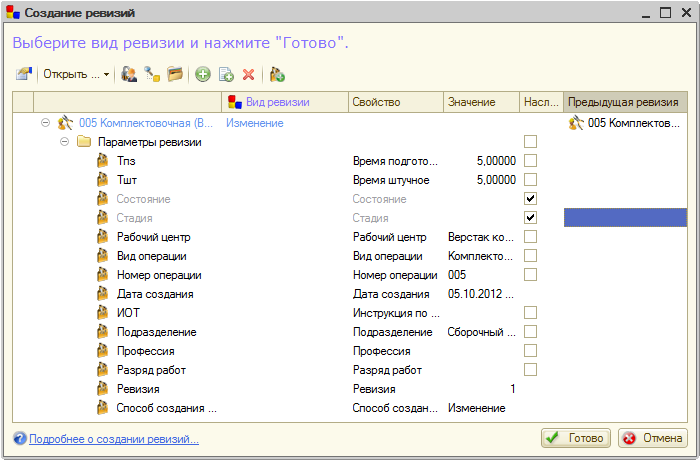
Task: Click the 'Свойство' column header
Action: 396,102
